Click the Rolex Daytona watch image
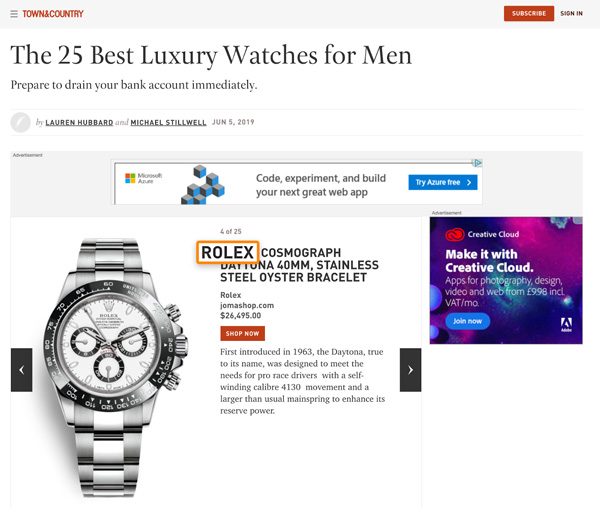The image size is (600, 508). 115,367
